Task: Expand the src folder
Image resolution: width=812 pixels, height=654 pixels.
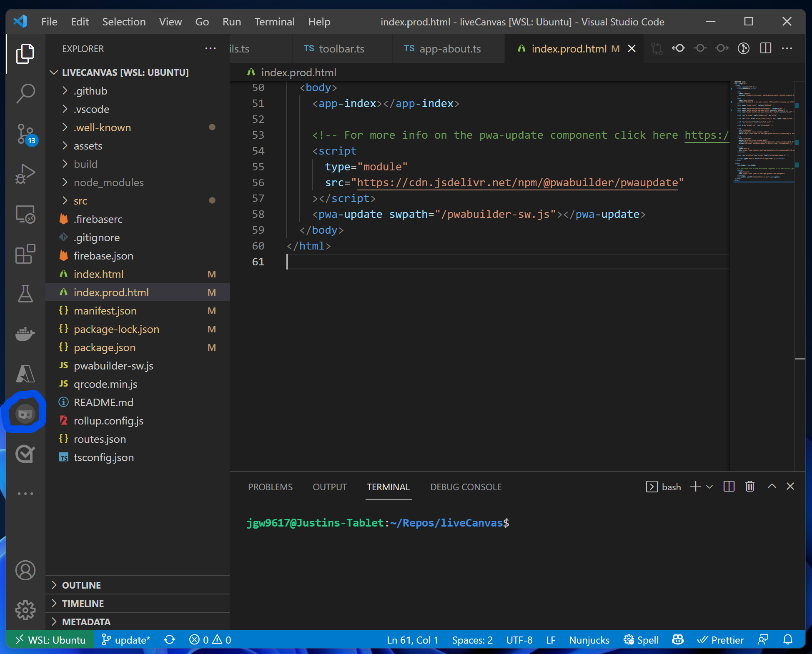Action: (80, 201)
